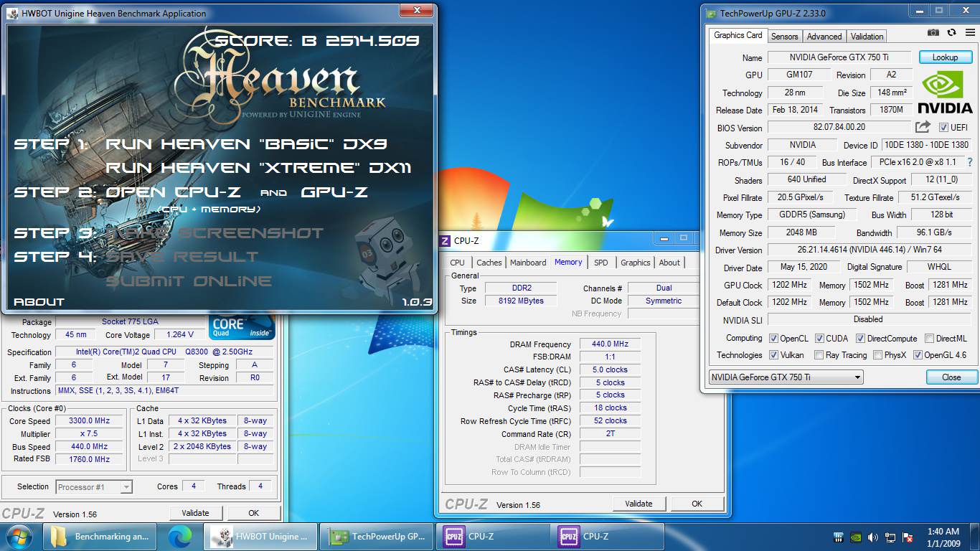Click the GPU-Z title bar icon
This screenshot has width=980, height=551.
[x=710, y=13]
